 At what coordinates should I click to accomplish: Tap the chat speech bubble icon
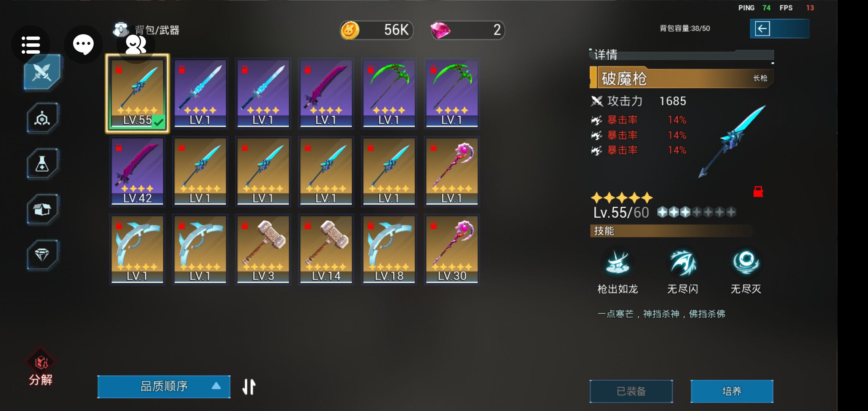(x=83, y=45)
